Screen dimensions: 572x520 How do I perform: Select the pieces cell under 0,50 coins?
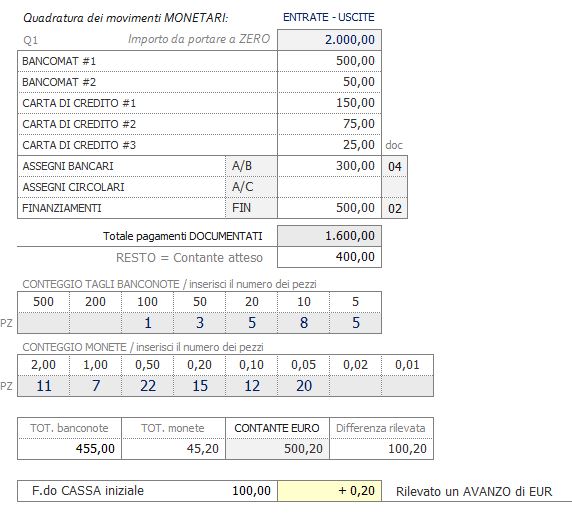(x=147, y=386)
